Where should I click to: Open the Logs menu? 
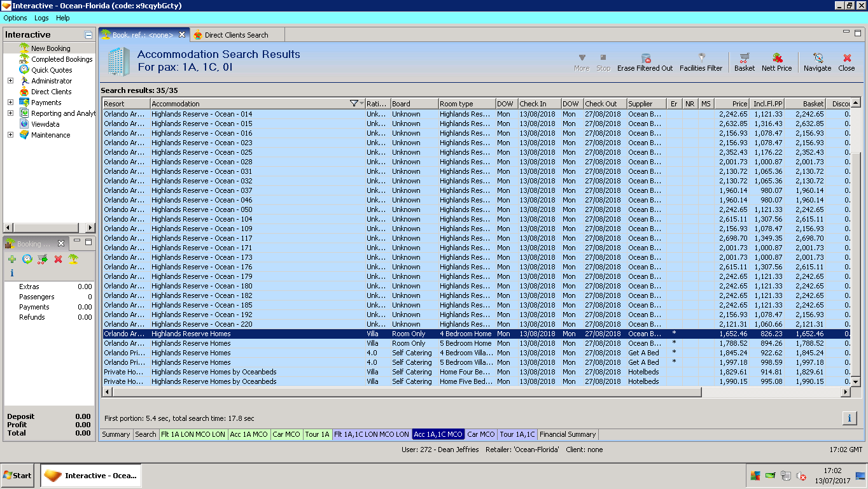coord(41,18)
